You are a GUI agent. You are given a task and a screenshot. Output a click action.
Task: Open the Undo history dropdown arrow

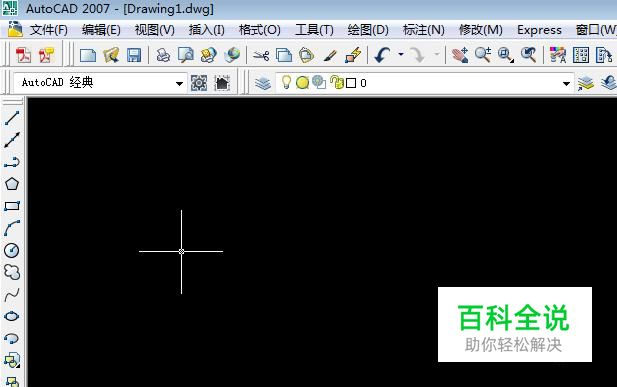(401, 54)
